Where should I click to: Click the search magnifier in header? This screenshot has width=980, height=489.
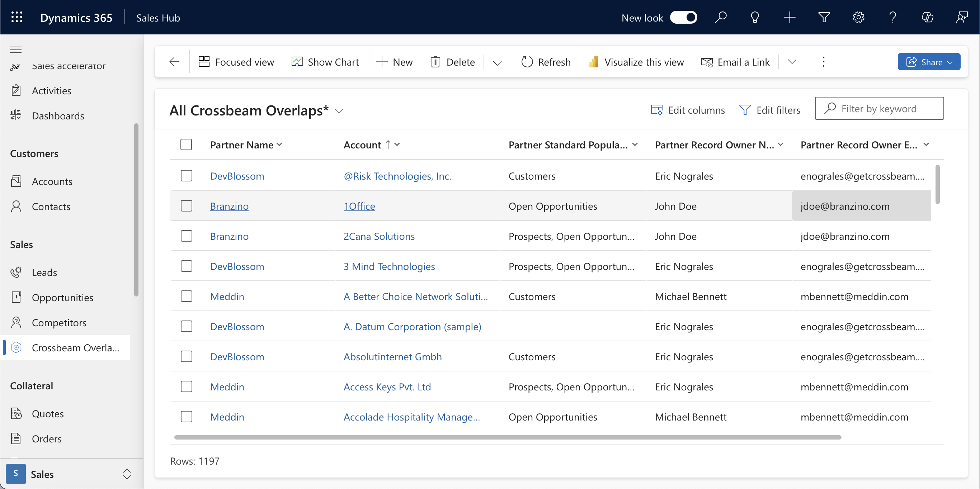pos(721,18)
